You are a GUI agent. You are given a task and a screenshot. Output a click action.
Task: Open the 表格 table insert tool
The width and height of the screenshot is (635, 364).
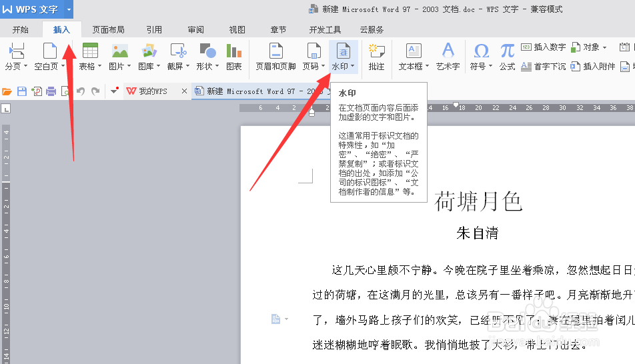(x=90, y=51)
